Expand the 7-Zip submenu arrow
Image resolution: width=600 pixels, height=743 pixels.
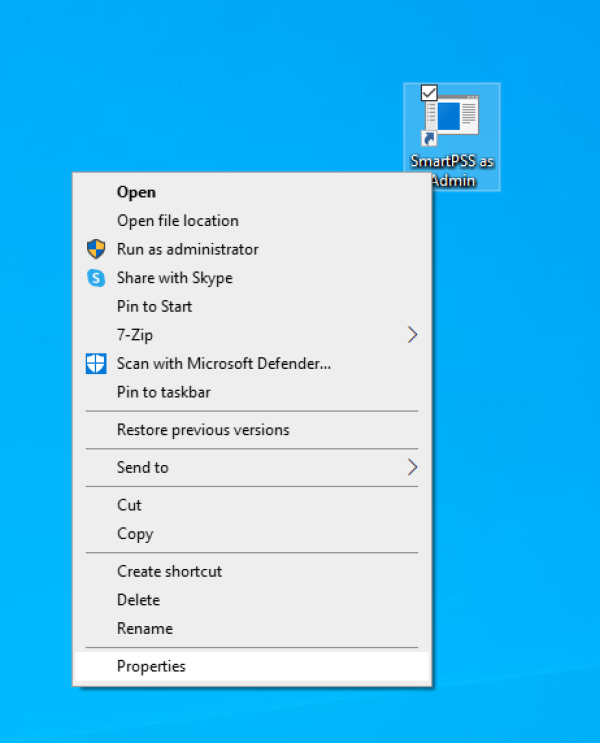(x=412, y=335)
